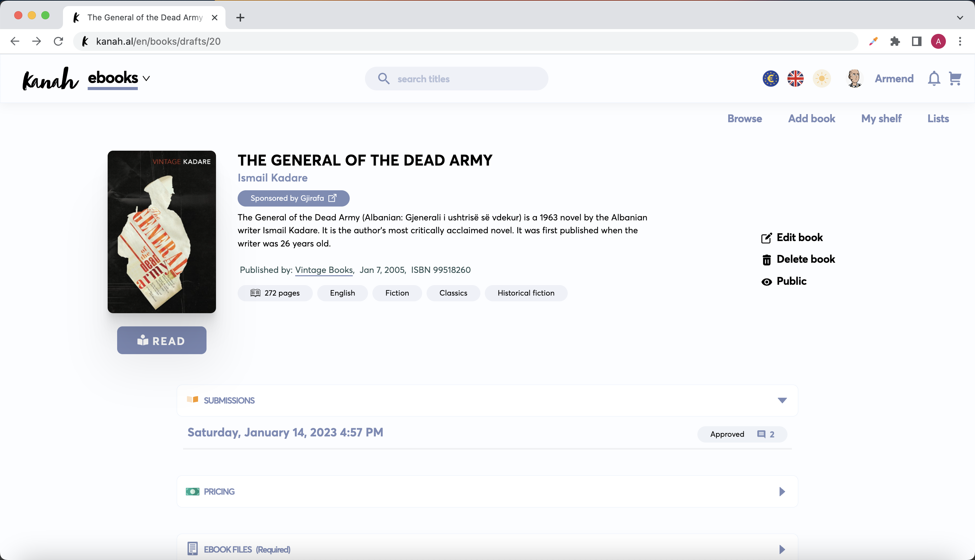Open the Add book page

click(x=811, y=119)
